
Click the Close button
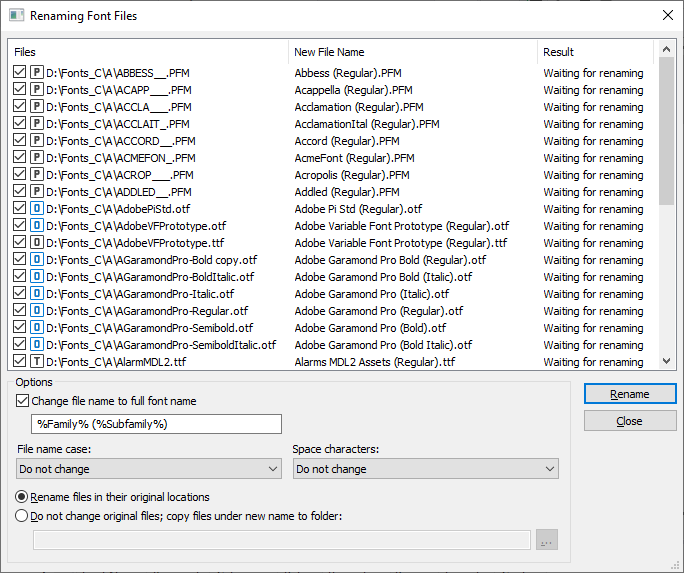[x=630, y=421]
